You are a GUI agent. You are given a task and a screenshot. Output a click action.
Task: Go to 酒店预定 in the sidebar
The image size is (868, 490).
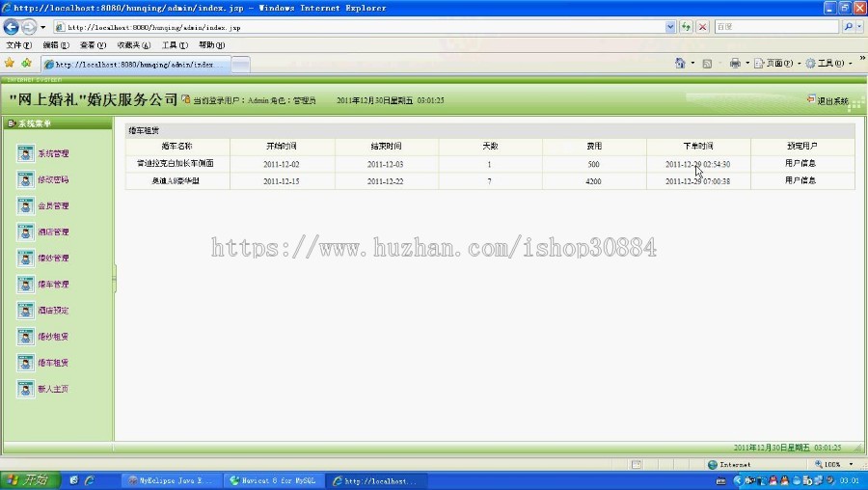pyautogui.click(x=53, y=311)
